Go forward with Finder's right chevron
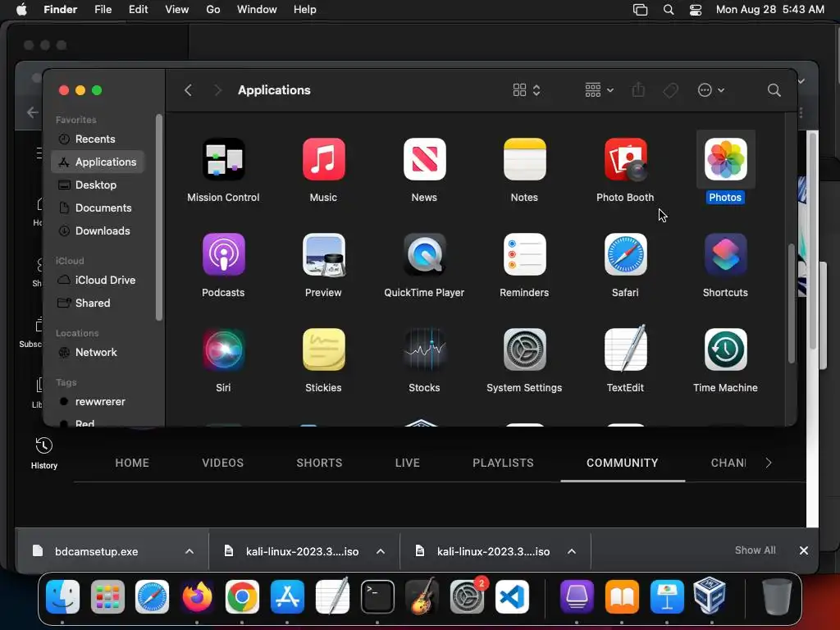The width and height of the screenshot is (840, 630). tap(217, 90)
